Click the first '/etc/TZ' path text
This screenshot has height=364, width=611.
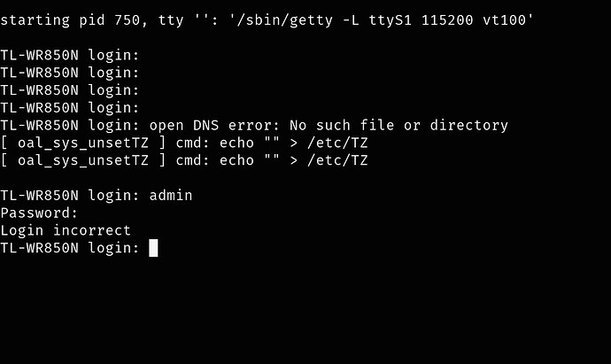pyautogui.click(x=337, y=143)
